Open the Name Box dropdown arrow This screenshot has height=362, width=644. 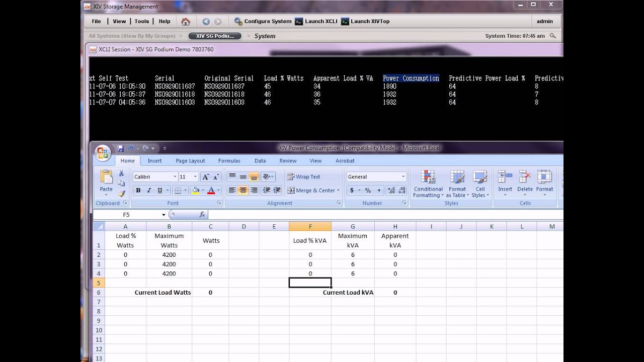coord(164,215)
